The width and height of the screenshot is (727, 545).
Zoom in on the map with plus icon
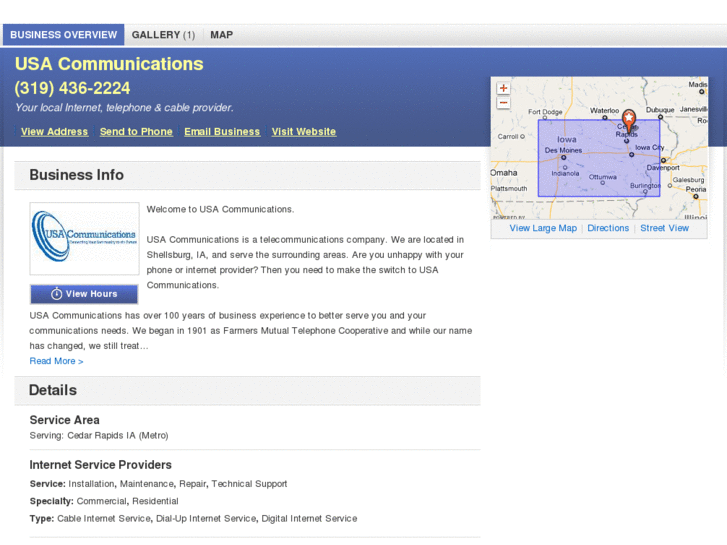503,88
